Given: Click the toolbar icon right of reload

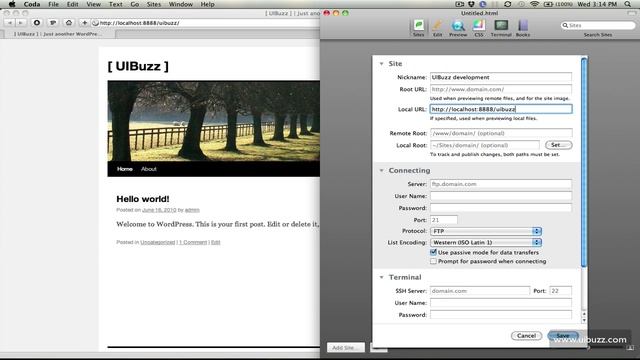Looking at the screenshot, I should click(53, 23).
